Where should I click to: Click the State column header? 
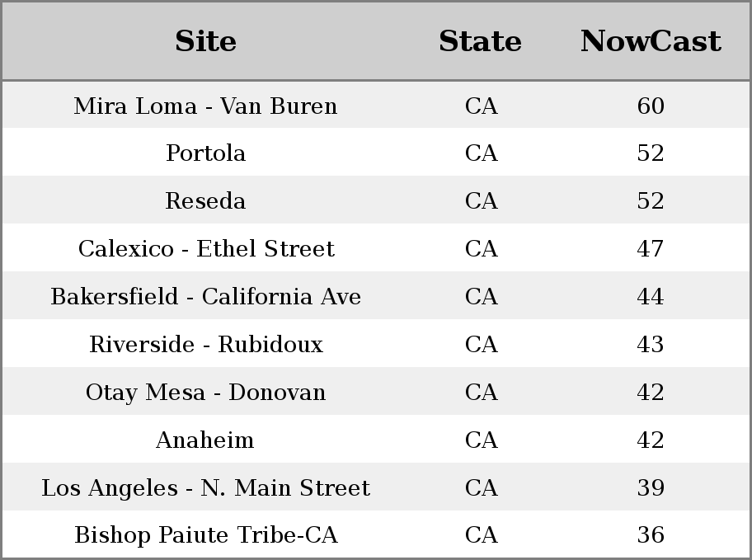pos(481,41)
